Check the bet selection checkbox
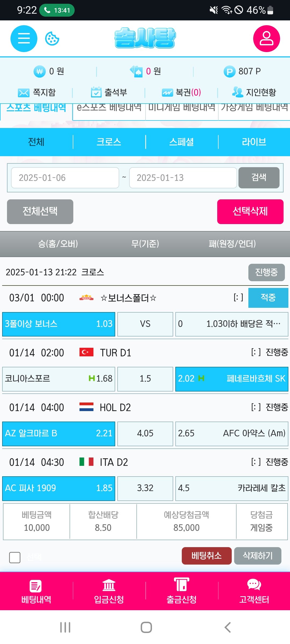 pos(15,557)
